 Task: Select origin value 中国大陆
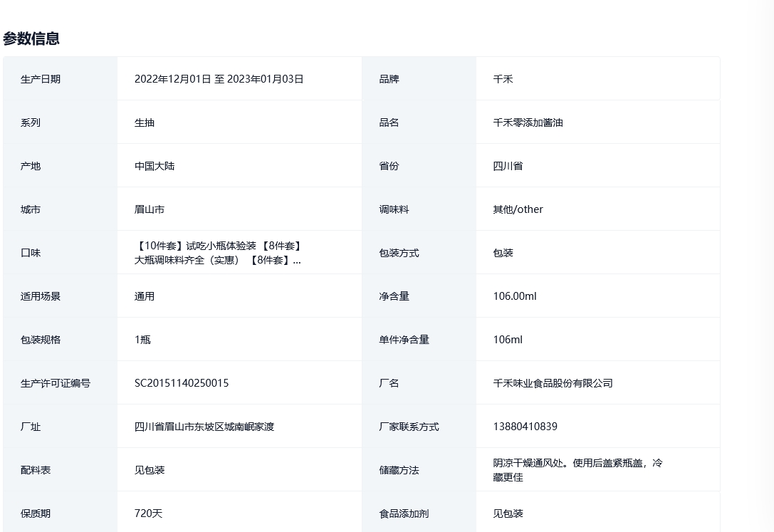tap(155, 166)
